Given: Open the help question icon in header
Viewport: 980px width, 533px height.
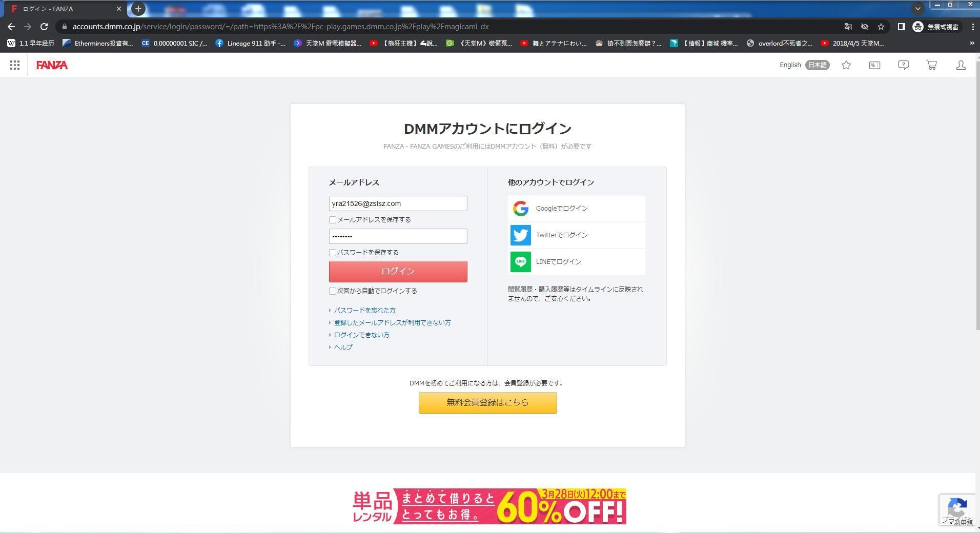Looking at the screenshot, I should coord(904,65).
